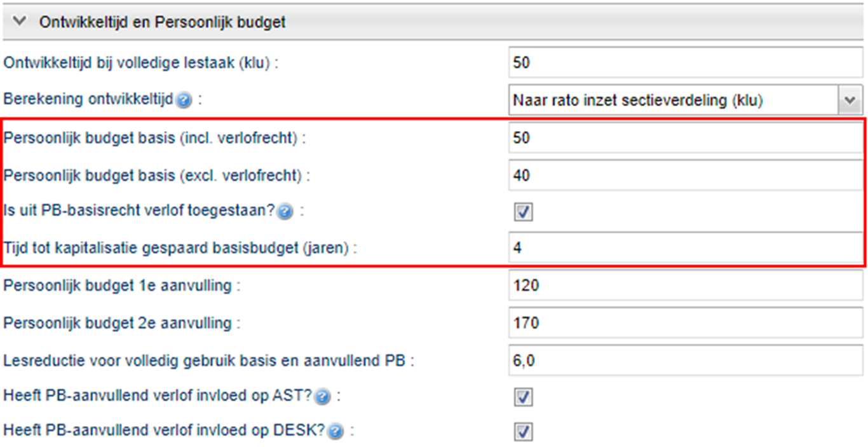This screenshot has height=447, width=868.
Task: Click the Lesreductie field showing 6,0
Action: click(685, 361)
